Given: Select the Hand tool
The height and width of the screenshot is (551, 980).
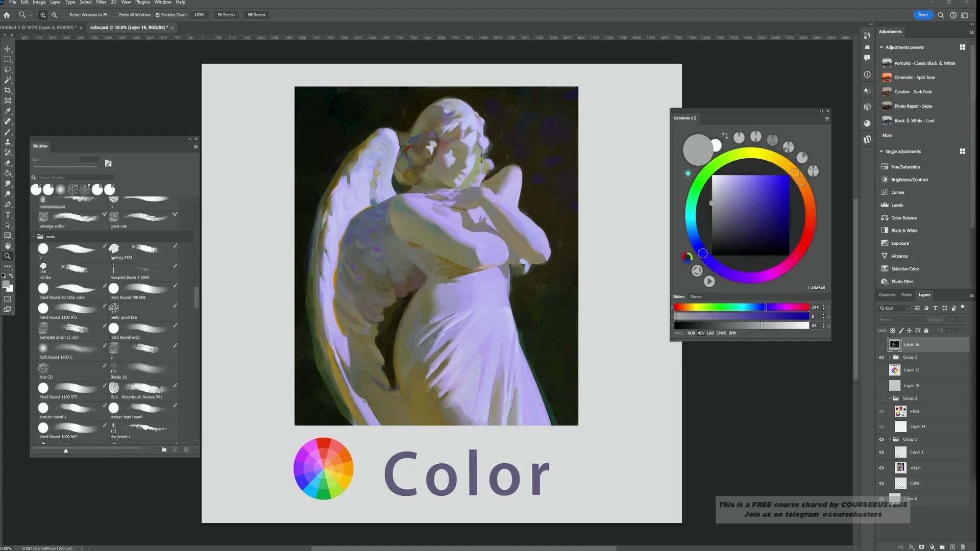Looking at the screenshot, I should 8,246.
